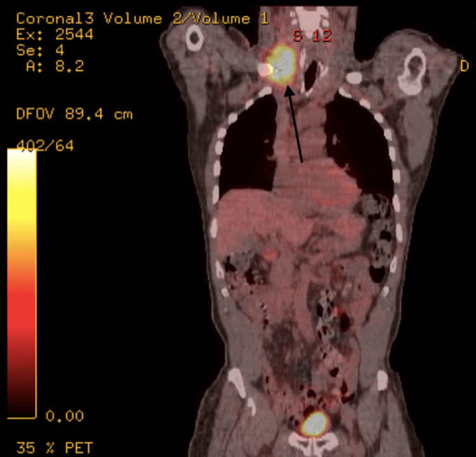Click the slice position 'A: 8.2'
Screen dimensions: 476x457
55,66
